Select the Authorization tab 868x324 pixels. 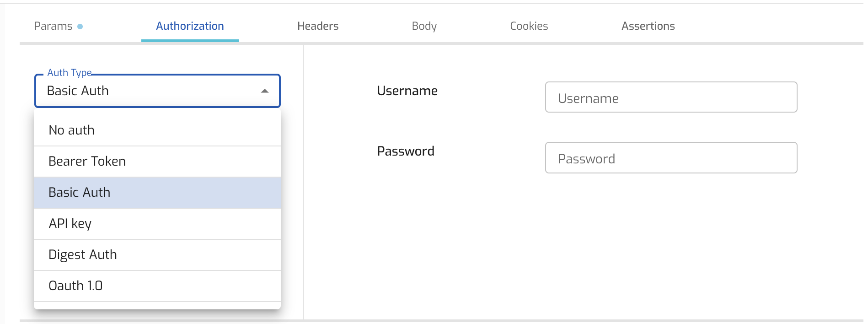coord(190,26)
